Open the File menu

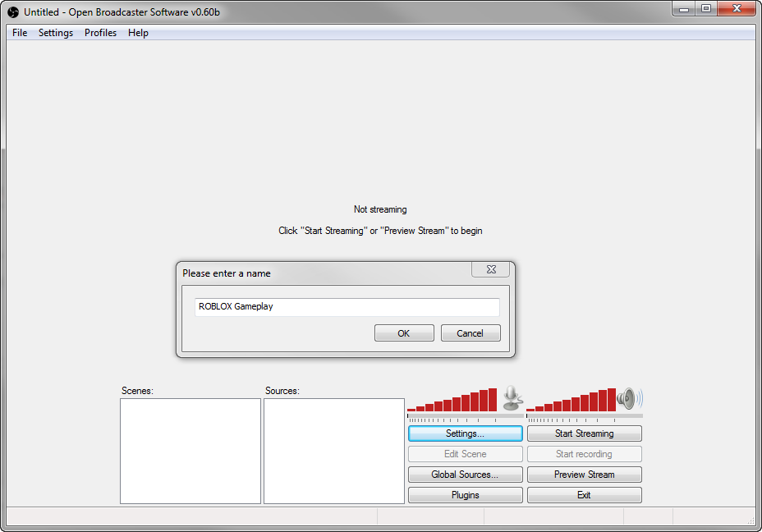(20, 33)
